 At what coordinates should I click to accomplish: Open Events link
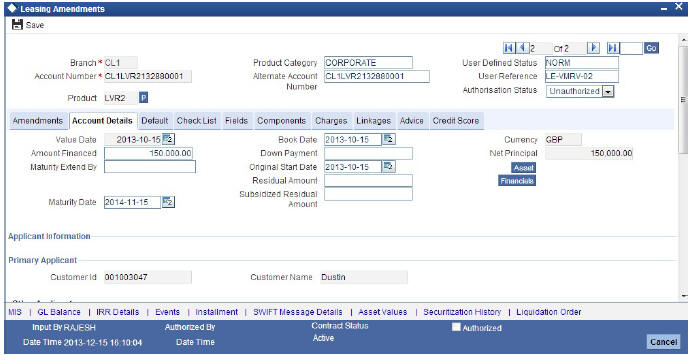coord(167,312)
